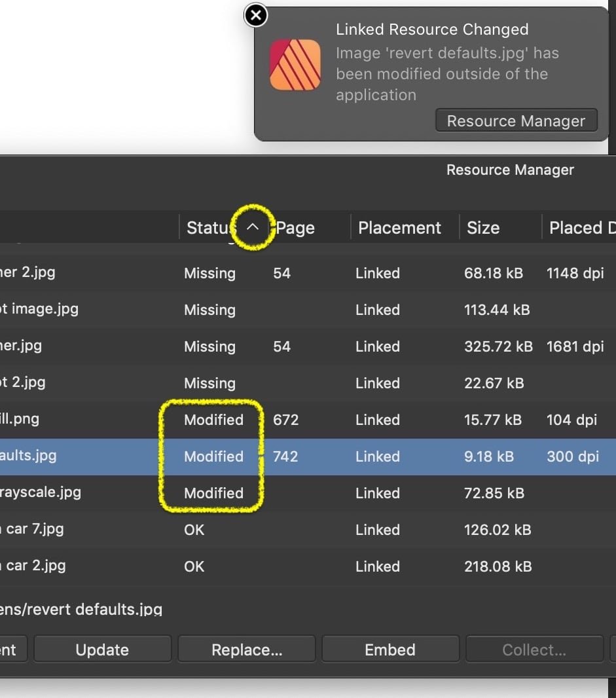Sort resources by the Size column
The height and width of the screenshot is (698, 616).
(x=483, y=228)
